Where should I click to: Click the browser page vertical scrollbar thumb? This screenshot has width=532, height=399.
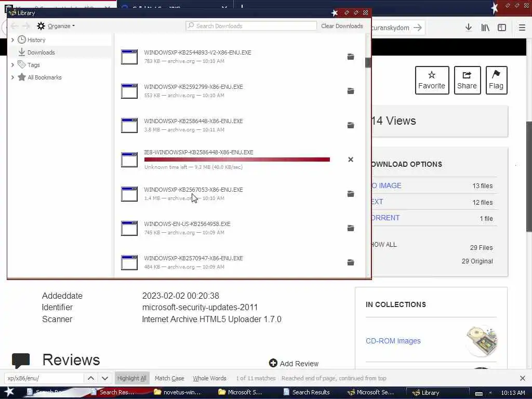tap(528, 177)
